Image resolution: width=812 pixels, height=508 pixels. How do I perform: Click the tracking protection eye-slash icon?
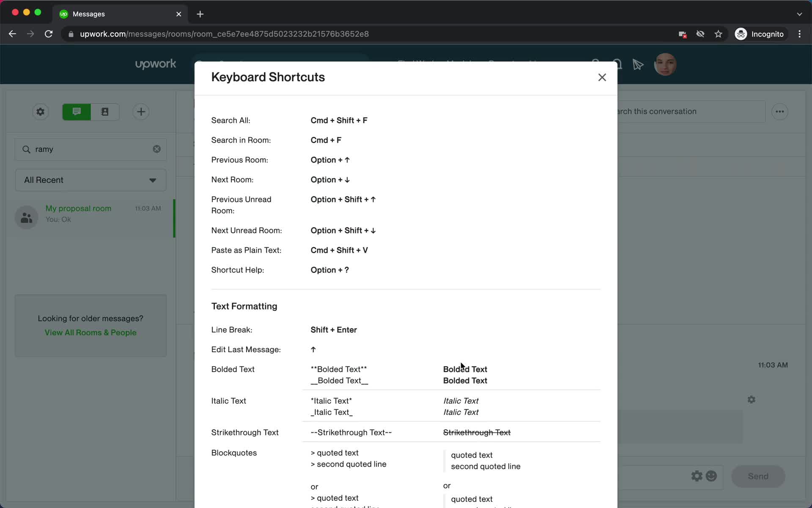(x=700, y=34)
